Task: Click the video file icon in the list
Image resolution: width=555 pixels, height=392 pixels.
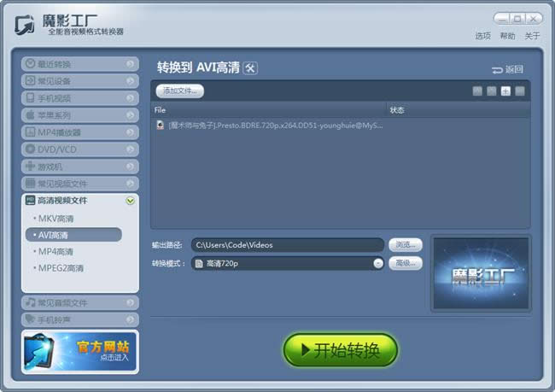Action: pyautogui.click(x=161, y=125)
